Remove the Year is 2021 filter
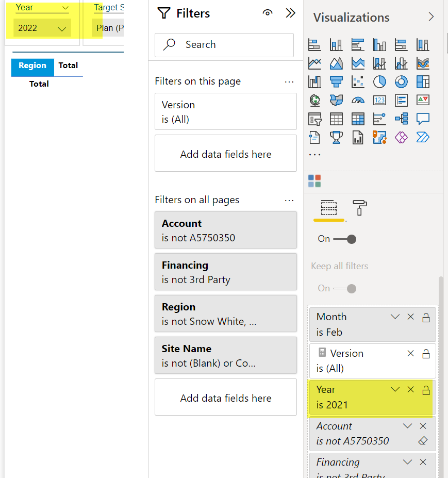448x478 pixels. [410, 389]
